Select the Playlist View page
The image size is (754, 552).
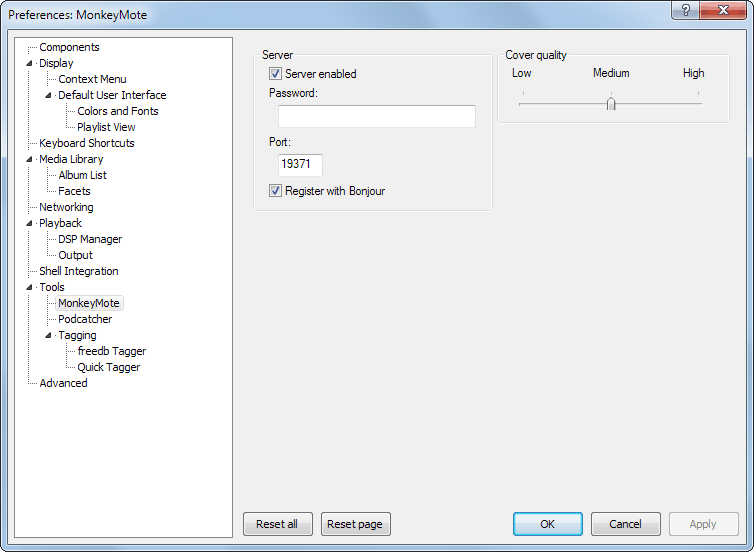[106, 127]
